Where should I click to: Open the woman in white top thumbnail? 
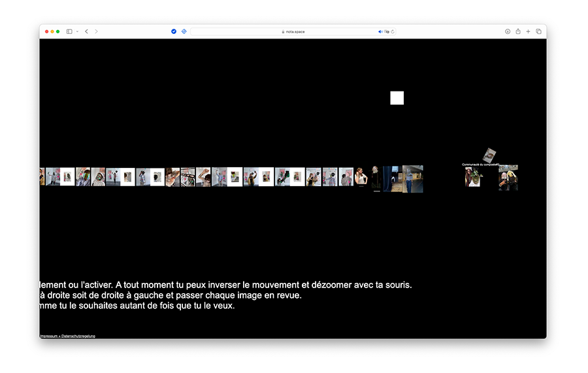(361, 178)
